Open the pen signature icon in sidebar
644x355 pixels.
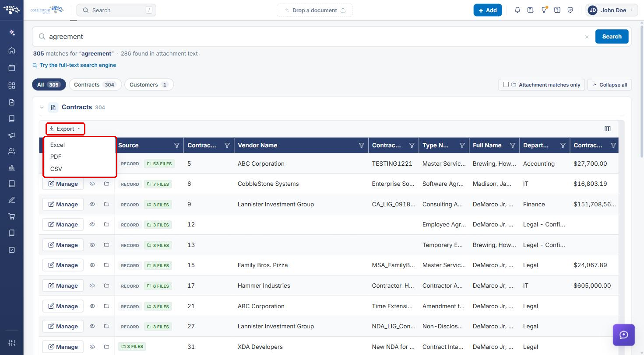12,200
